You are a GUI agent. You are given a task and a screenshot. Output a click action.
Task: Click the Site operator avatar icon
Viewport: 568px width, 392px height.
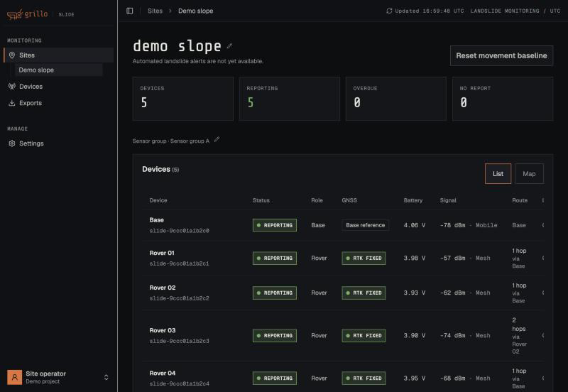pos(14,377)
